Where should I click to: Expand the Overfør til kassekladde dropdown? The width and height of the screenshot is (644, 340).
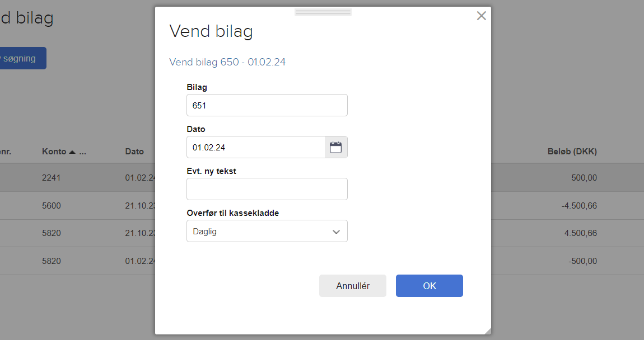[267, 231]
